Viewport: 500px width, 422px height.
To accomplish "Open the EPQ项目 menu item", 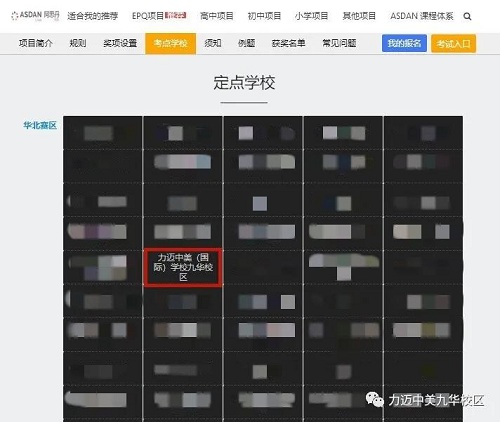I will click(x=159, y=16).
